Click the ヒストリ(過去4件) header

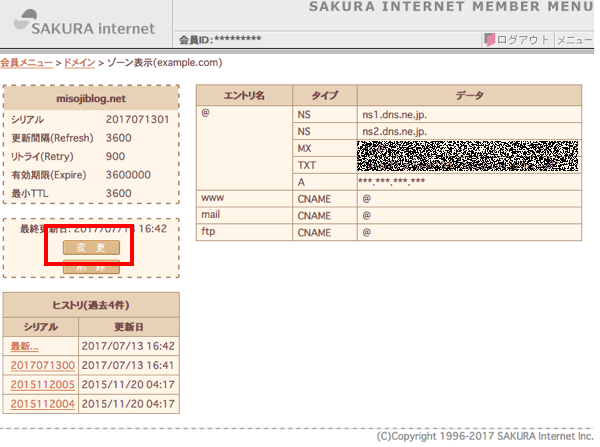click(x=91, y=305)
